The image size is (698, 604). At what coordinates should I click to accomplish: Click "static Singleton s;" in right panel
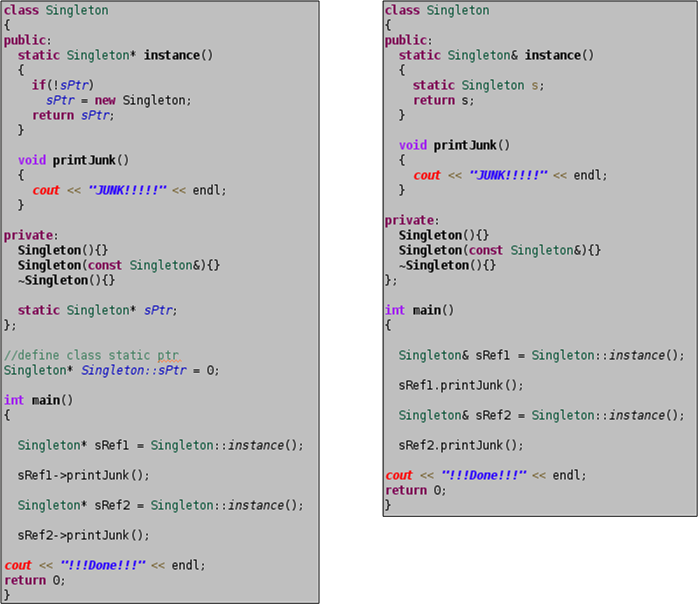point(478,85)
